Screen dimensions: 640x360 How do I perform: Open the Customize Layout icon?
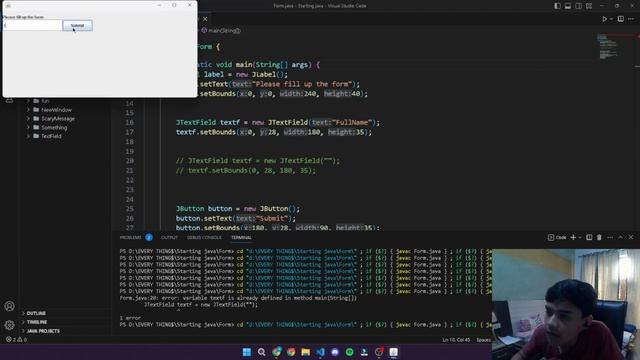pyautogui.click(x=589, y=6)
